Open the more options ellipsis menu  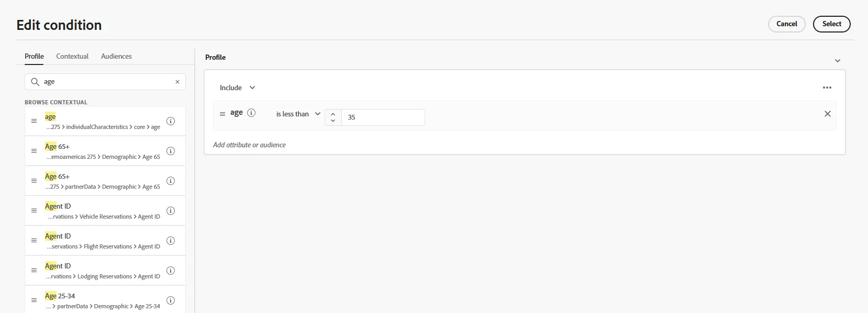(827, 88)
